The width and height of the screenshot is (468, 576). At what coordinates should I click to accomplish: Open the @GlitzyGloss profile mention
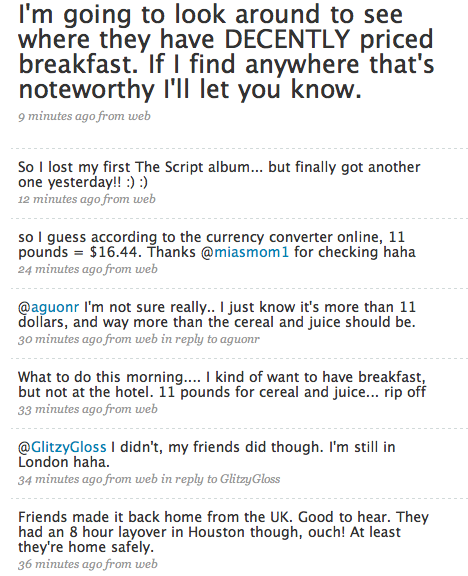[x=62, y=447]
